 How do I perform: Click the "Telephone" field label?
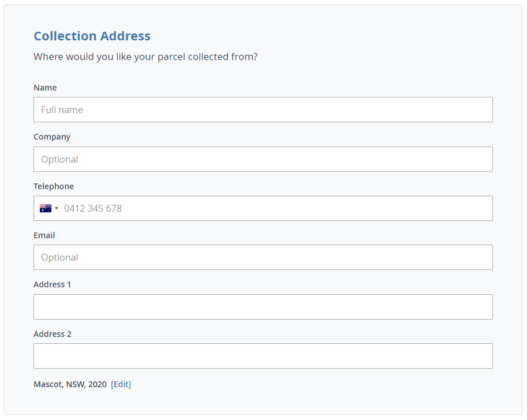coord(54,186)
